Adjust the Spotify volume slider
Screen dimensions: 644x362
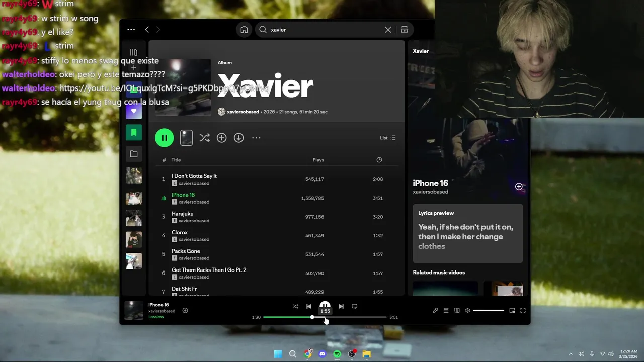(489, 311)
